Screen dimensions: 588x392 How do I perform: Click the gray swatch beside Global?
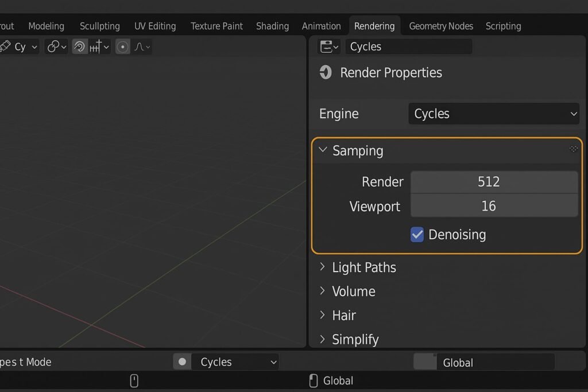[x=425, y=362]
